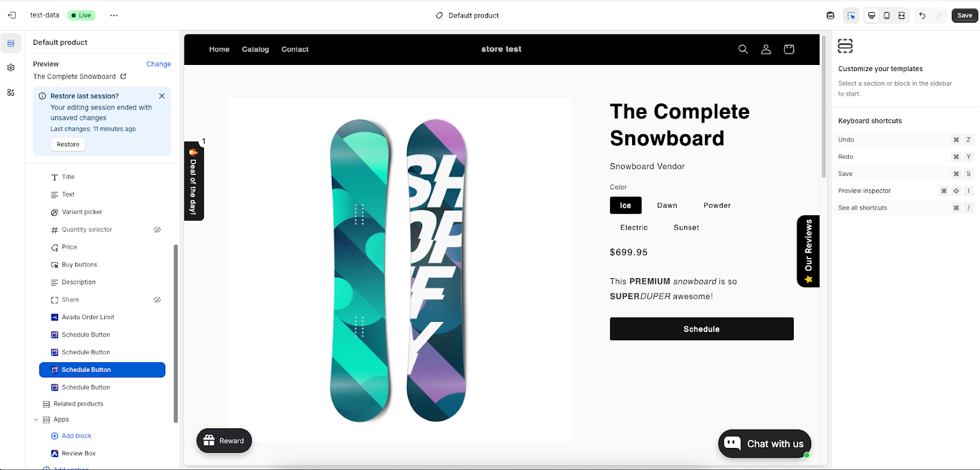Select the Dawn color option

click(x=667, y=205)
